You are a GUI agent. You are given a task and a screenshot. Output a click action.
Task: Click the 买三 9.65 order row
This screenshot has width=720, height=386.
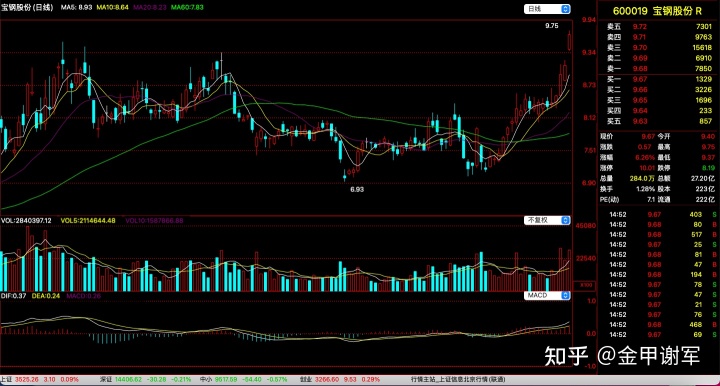[659, 101]
